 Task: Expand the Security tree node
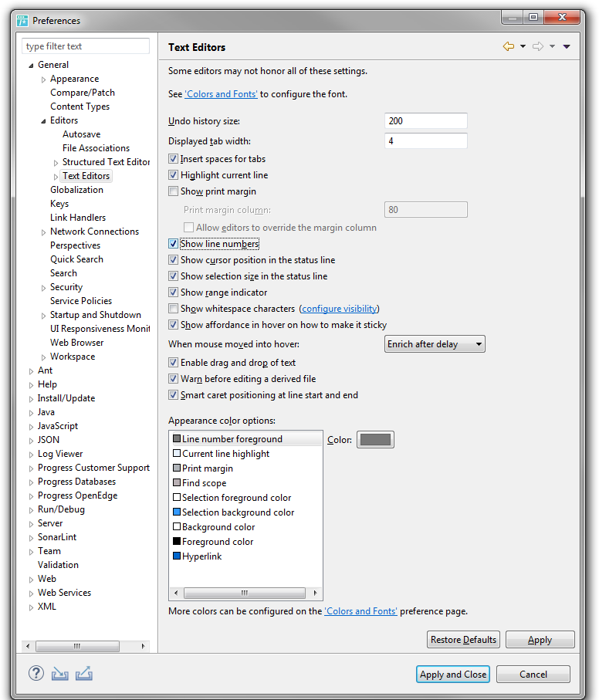[x=43, y=288]
